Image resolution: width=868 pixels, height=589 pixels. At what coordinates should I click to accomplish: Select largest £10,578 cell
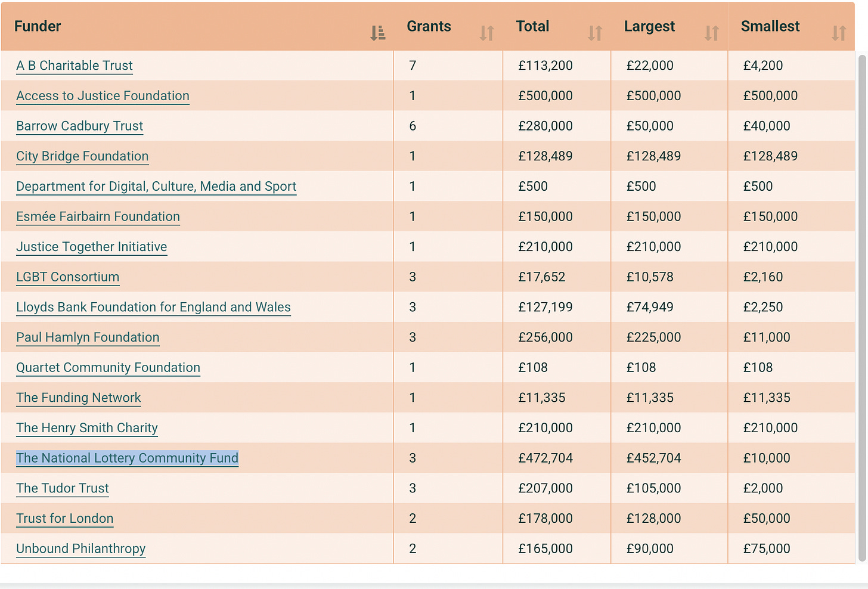pyautogui.click(x=650, y=277)
